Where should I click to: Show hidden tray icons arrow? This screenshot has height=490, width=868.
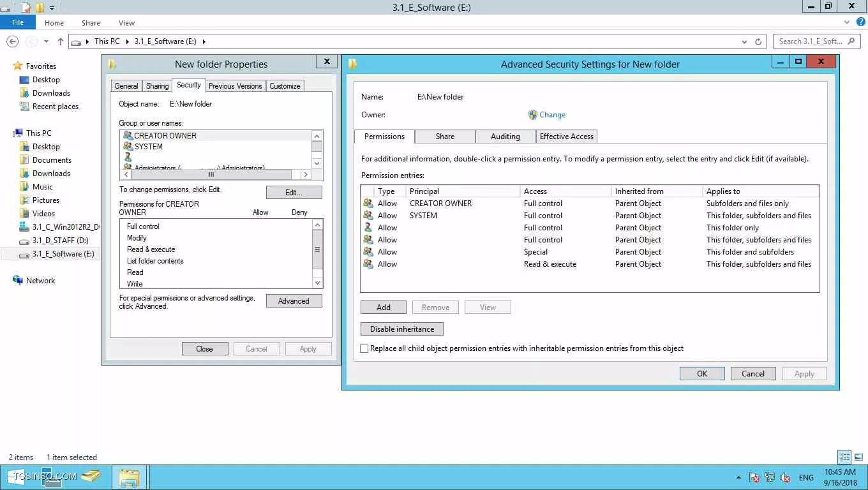click(739, 477)
